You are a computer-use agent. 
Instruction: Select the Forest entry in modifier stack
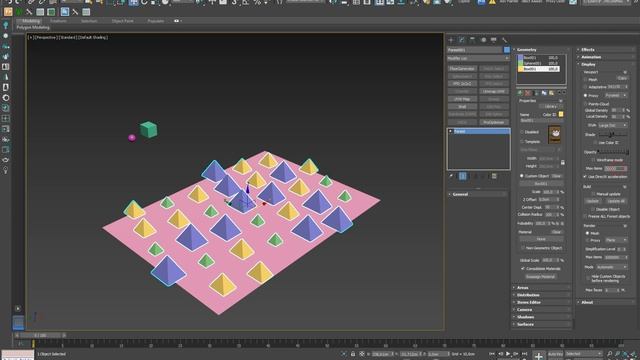[479, 131]
